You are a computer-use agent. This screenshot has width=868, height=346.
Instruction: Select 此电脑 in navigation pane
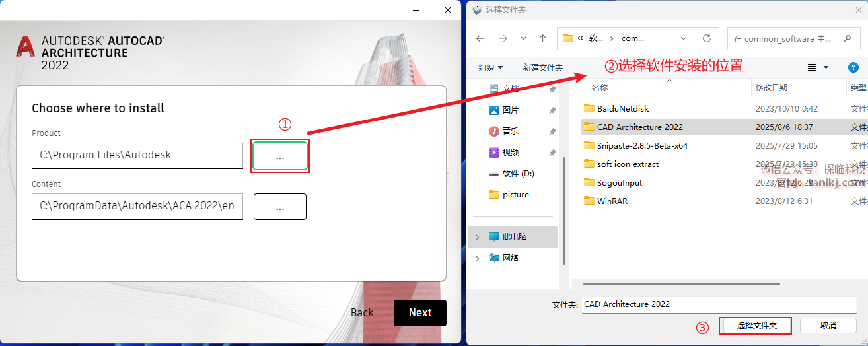(514, 236)
